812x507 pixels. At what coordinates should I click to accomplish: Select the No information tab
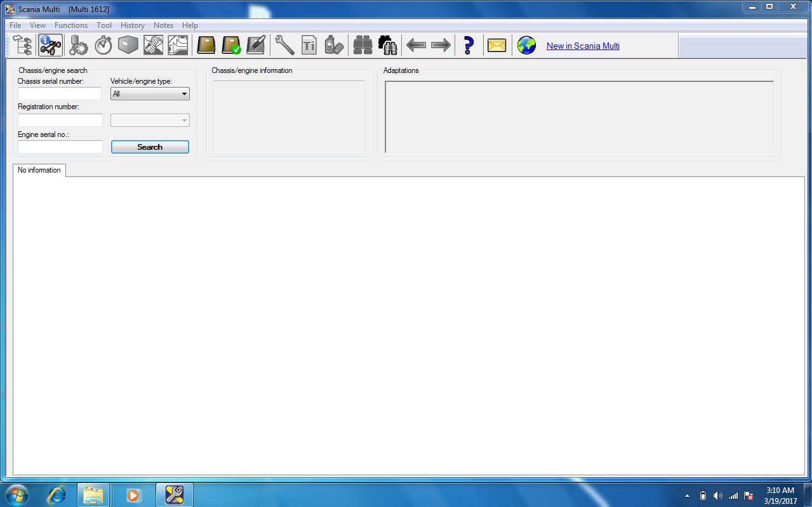coord(39,170)
